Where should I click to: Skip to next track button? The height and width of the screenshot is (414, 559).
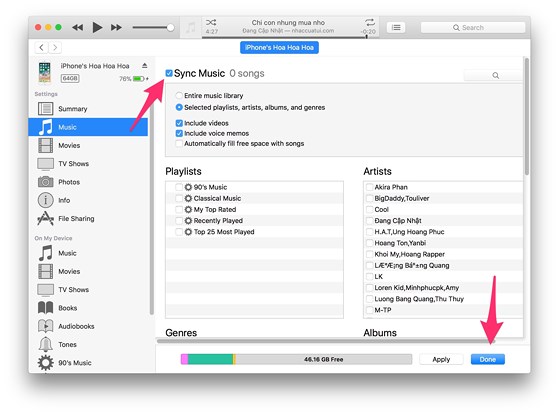[116, 27]
